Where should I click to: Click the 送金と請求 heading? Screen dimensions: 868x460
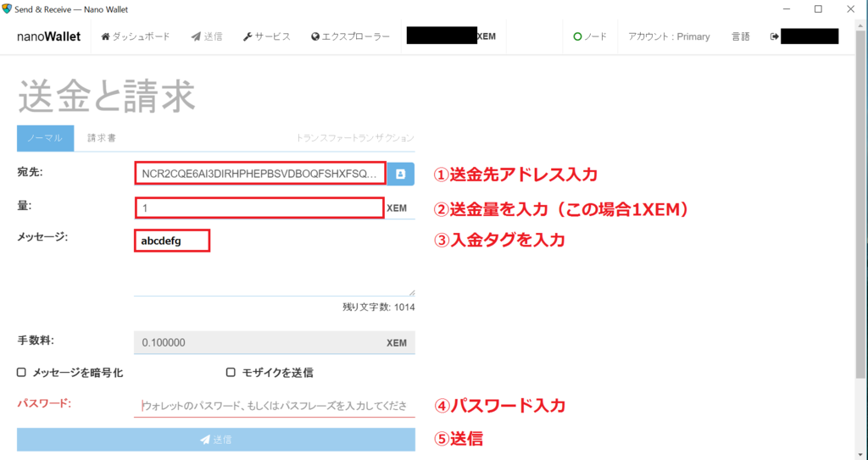click(107, 96)
